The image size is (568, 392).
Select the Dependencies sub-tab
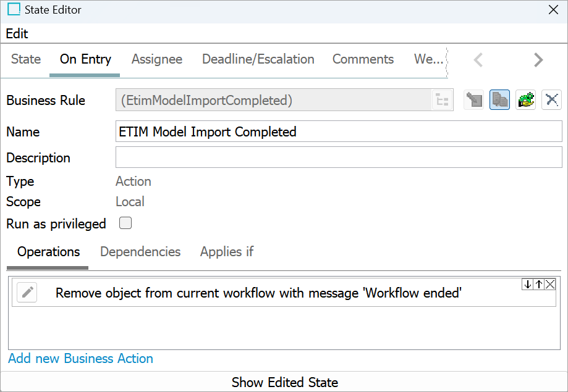(140, 252)
